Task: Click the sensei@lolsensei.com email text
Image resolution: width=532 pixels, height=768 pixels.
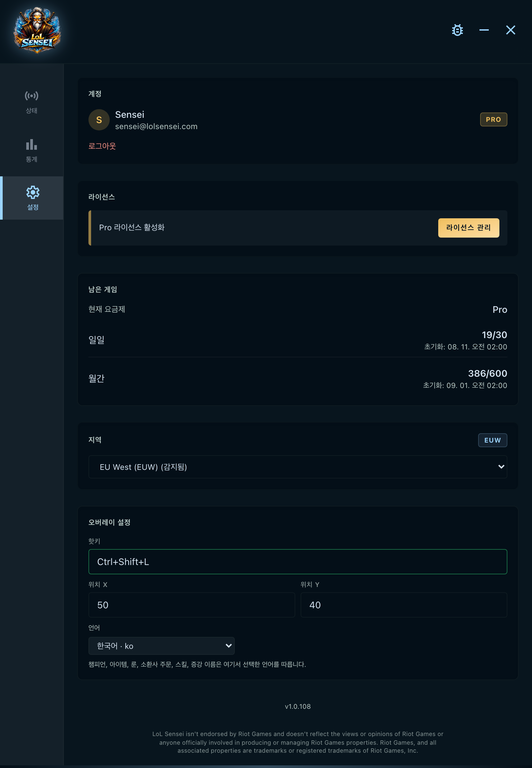Action: point(156,126)
